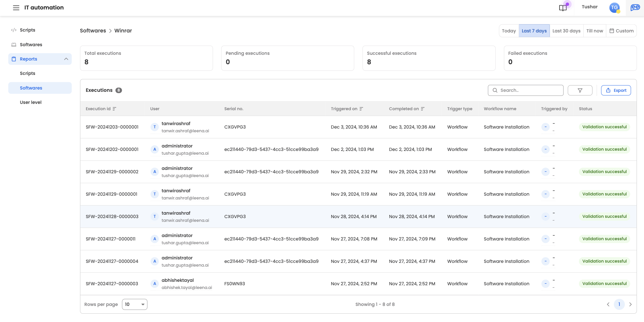Viewport: 644px width, 322px height.
Task: Open Rows per page dropdown
Action: 134,304
